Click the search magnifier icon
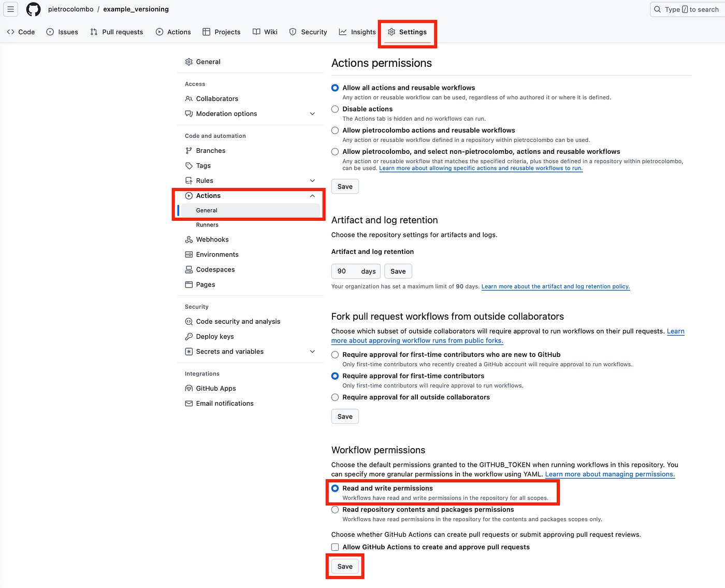This screenshot has height=588, width=725. click(657, 9)
